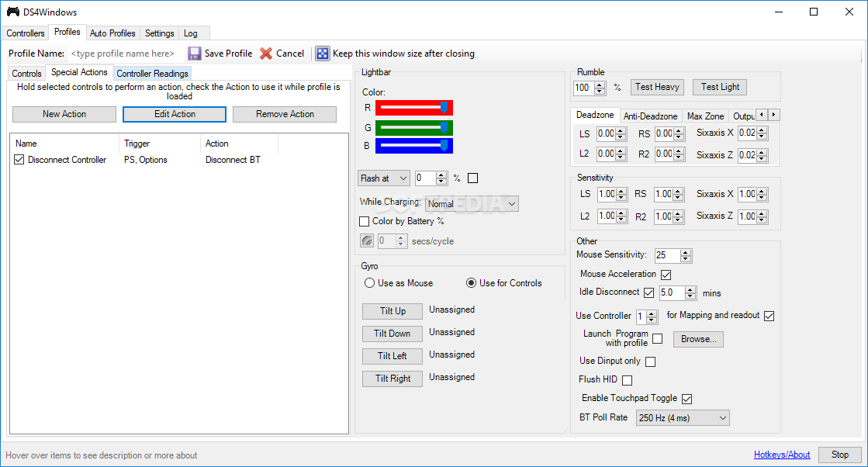
Task: Click the Remove Action button
Action: click(285, 114)
